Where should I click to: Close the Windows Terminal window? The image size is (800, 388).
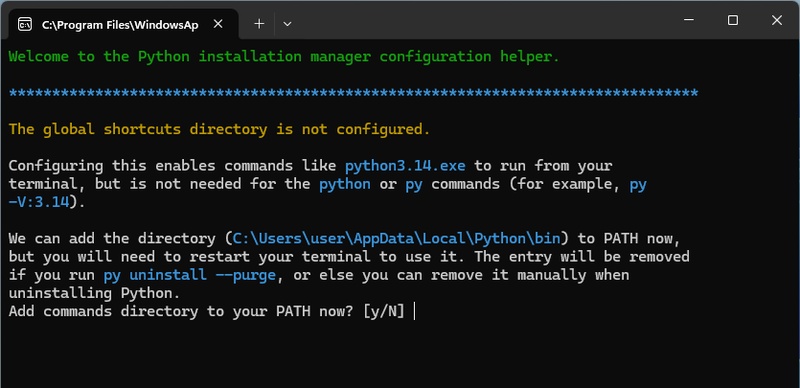[x=777, y=20]
